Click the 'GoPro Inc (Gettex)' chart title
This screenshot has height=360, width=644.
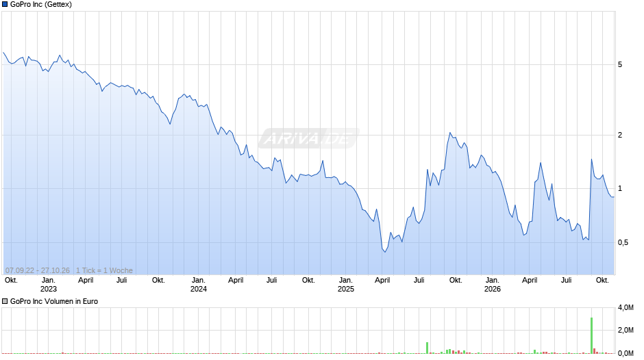(41, 5)
